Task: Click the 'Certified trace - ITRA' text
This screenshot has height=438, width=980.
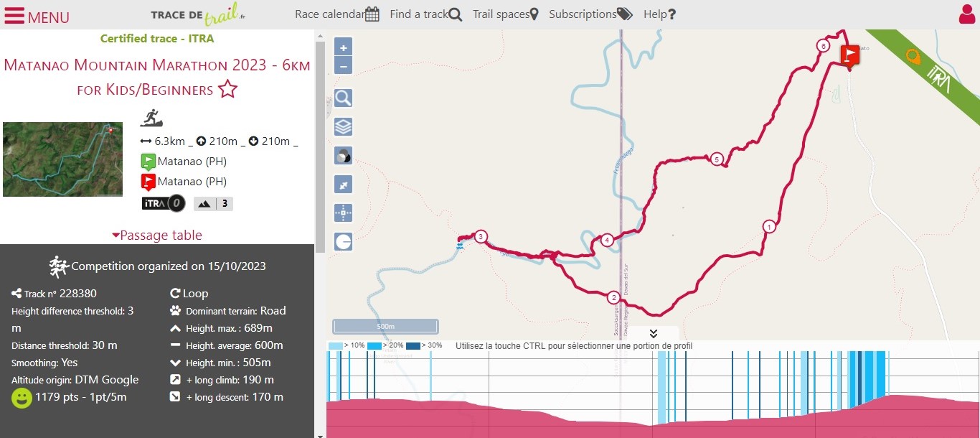Action: coord(157,39)
